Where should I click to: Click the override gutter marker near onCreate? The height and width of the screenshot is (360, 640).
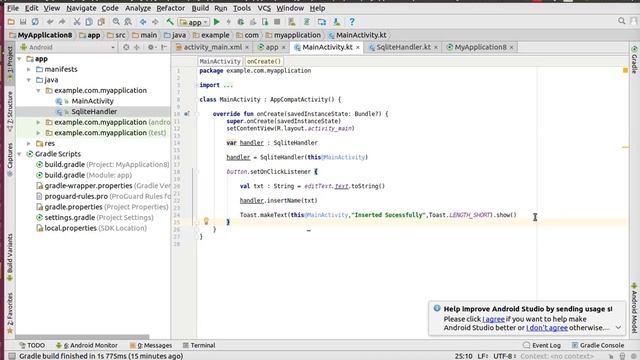187,114
